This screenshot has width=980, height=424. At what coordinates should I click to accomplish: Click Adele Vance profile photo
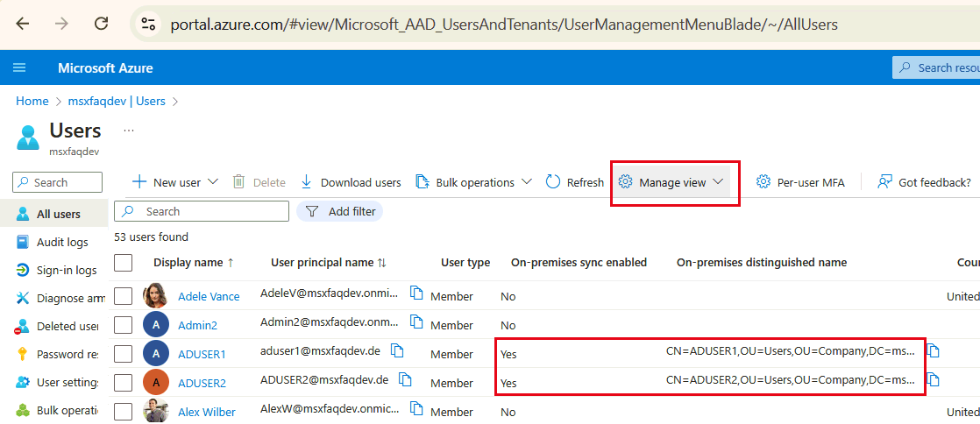[155, 296]
